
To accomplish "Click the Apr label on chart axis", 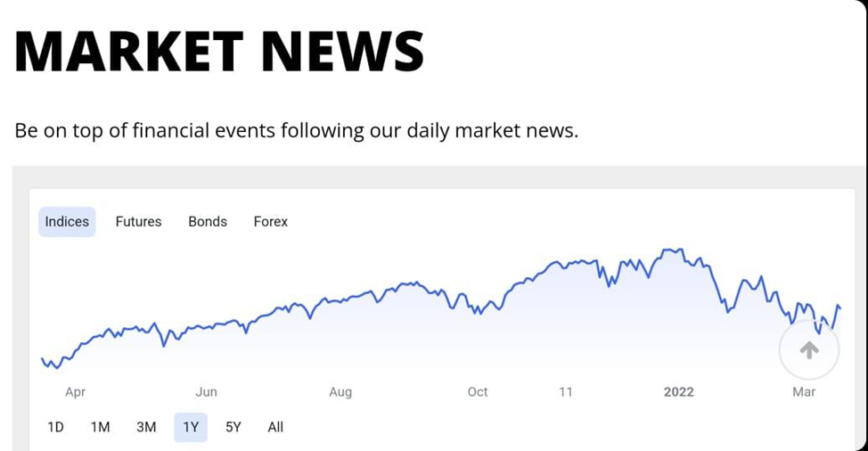I will click(75, 392).
